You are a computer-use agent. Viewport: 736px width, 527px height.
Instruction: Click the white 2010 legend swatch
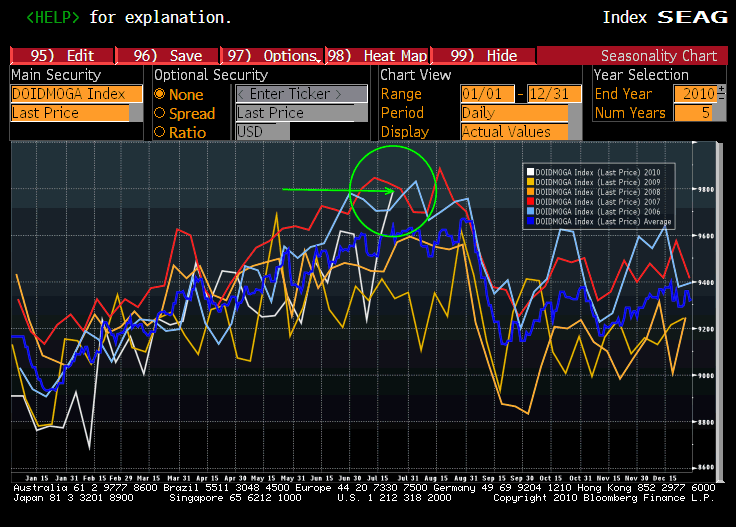pyautogui.click(x=530, y=172)
